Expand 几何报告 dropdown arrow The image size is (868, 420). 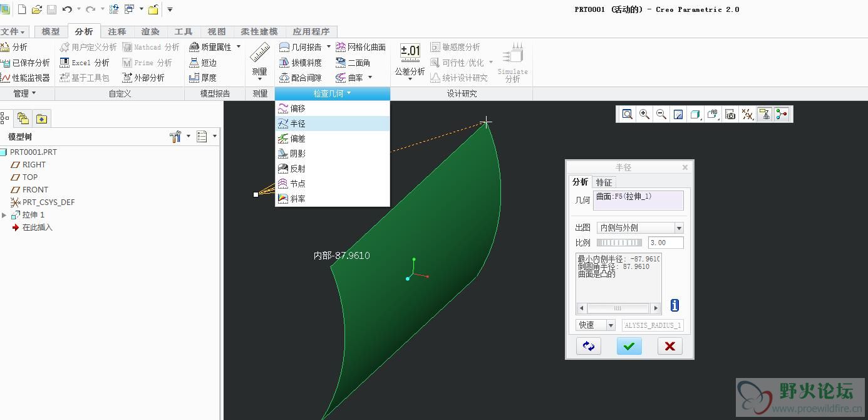(329, 47)
